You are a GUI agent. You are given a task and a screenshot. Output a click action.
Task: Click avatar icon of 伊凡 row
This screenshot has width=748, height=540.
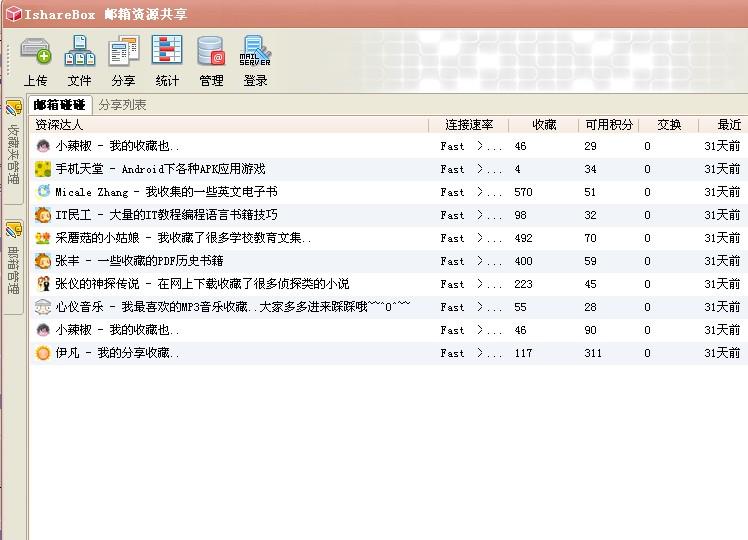43,353
